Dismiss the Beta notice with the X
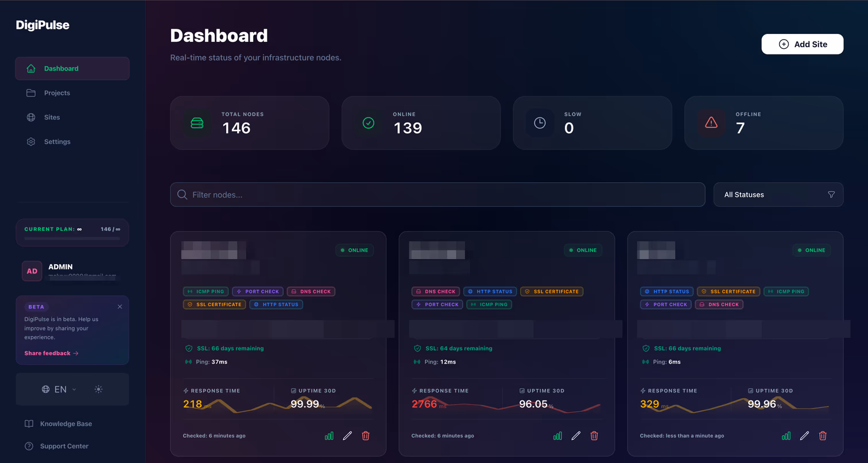Screen dimensions: 868x463 tap(120, 307)
